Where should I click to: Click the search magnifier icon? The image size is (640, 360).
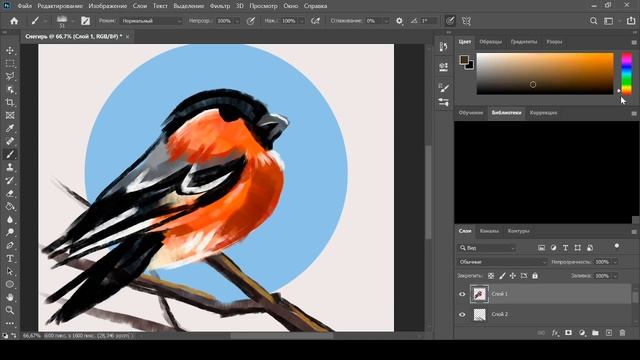pos(593,21)
